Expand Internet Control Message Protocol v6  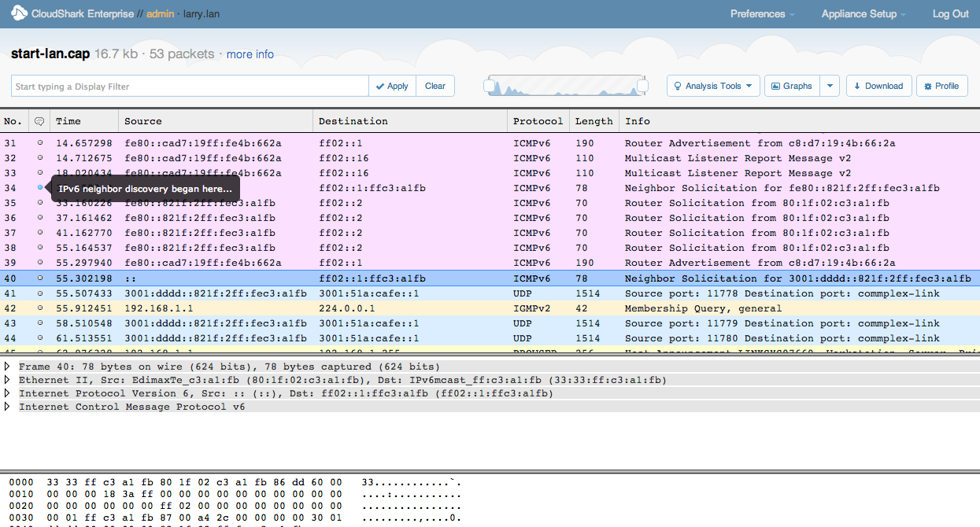(x=8, y=407)
